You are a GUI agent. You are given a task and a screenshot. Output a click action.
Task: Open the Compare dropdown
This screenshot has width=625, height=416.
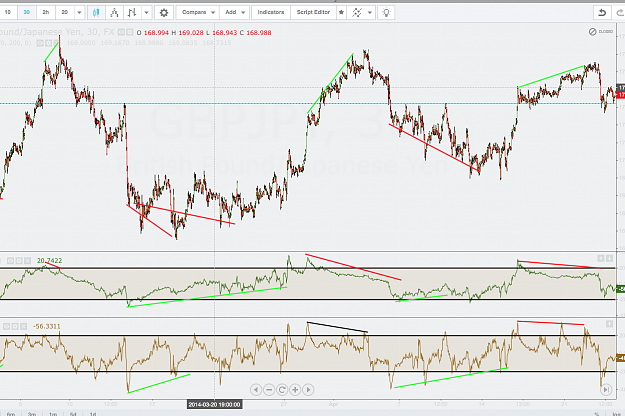point(198,12)
